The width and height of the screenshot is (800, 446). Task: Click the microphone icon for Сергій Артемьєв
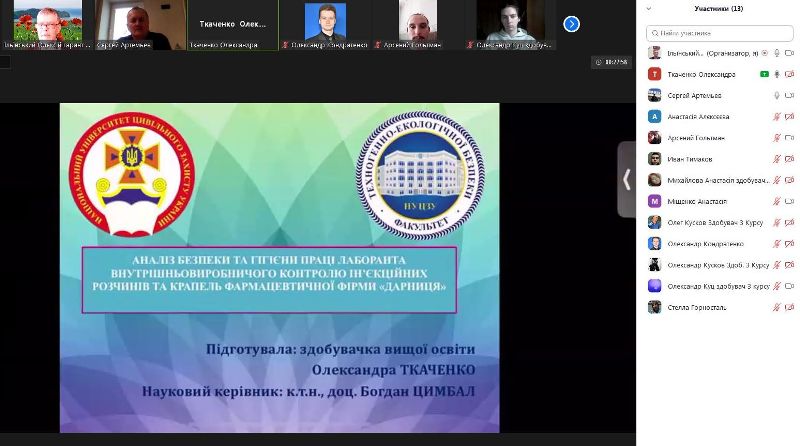click(776, 95)
